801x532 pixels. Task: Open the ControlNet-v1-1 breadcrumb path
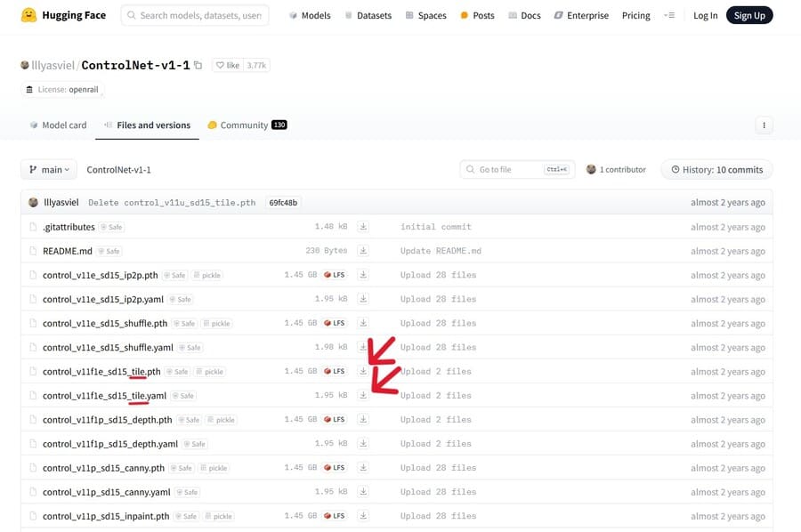[118, 170]
